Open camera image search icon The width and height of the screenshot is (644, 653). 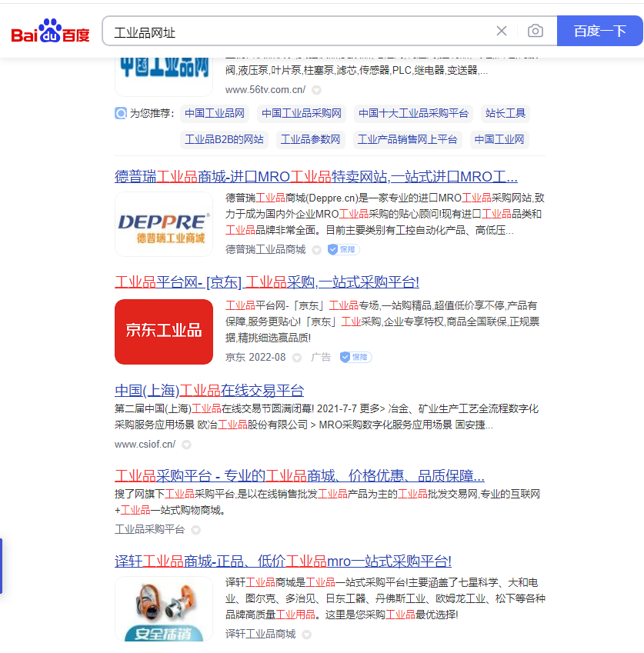pos(536,31)
